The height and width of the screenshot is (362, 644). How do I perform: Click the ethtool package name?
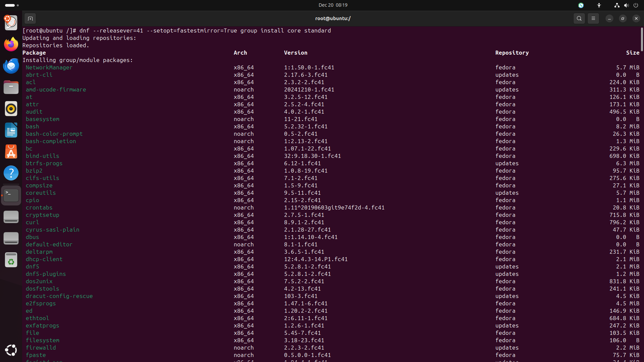tap(37, 318)
